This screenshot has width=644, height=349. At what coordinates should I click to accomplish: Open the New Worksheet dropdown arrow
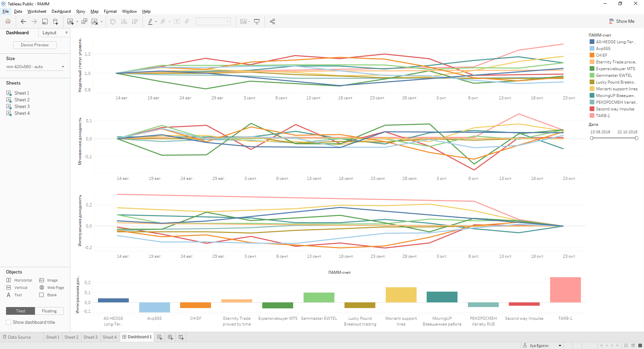(x=77, y=22)
